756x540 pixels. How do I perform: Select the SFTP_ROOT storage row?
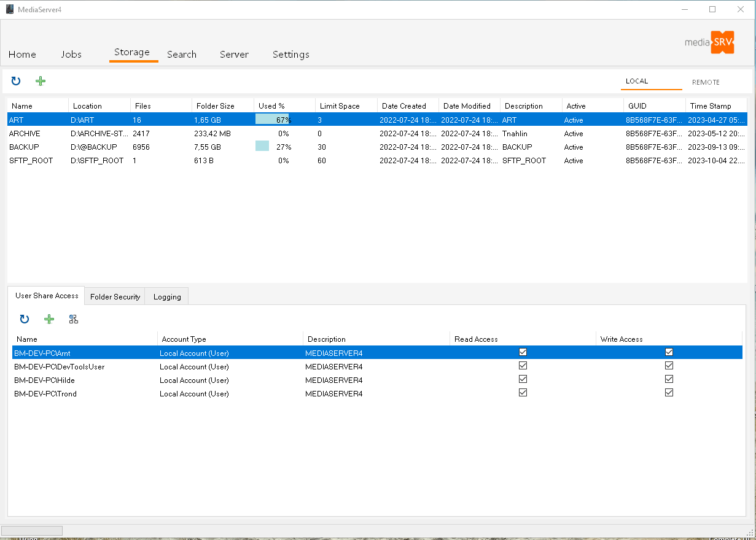click(377, 160)
